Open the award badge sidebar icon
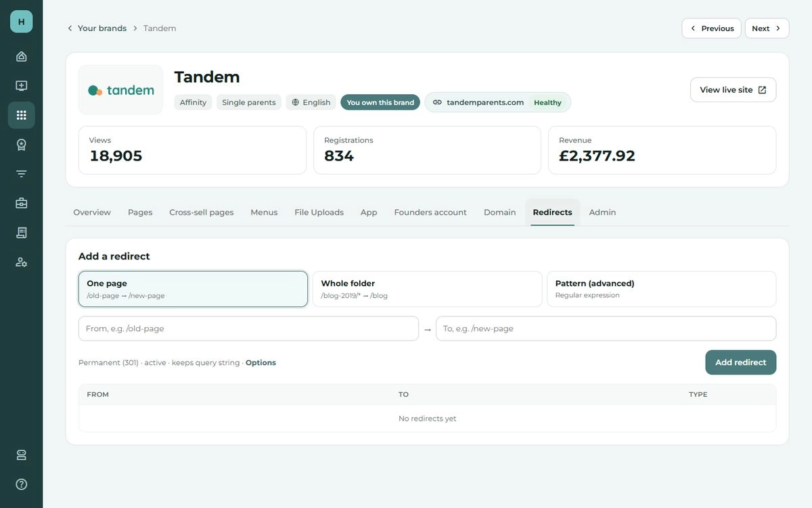The width and height of the screenshot is (812, 508). 21,144
